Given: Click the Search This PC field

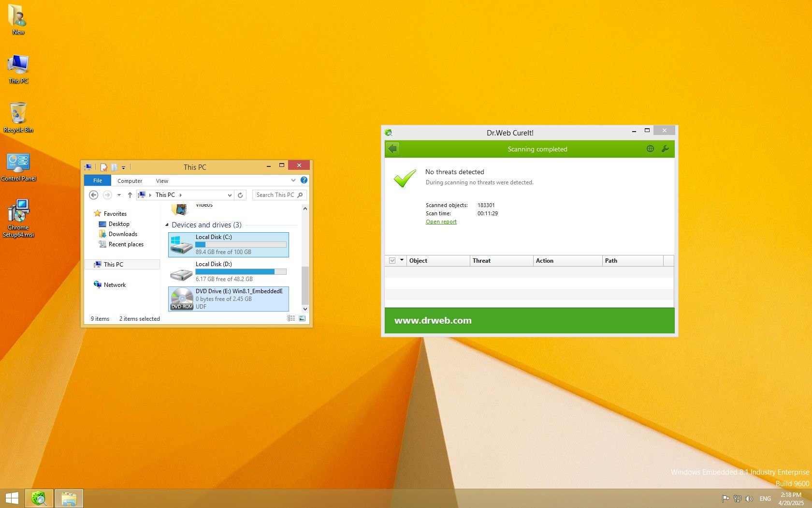Looking at the screenshot, I should 279,195.
